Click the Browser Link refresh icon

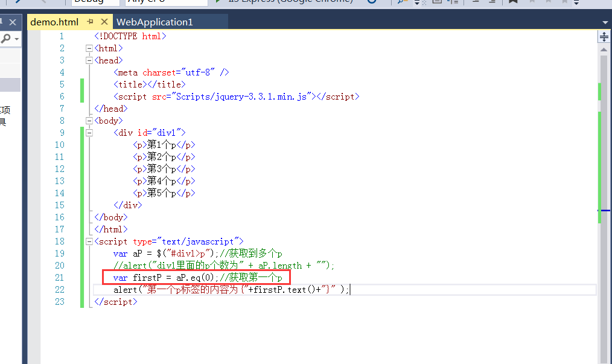372,2
